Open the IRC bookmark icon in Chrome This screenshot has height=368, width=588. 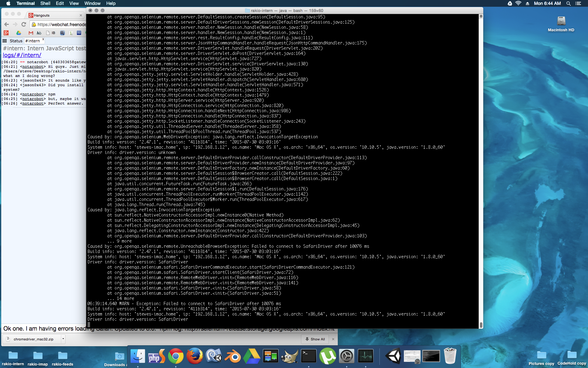point(62,33)
